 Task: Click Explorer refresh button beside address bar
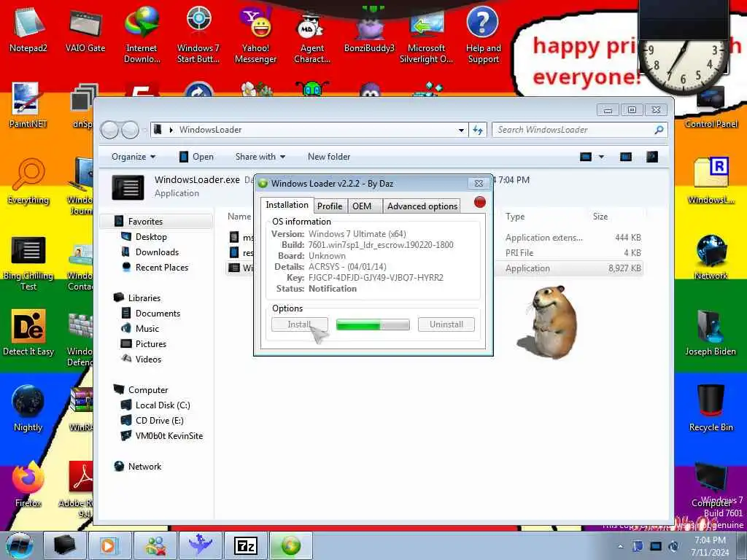click(478, 130)
